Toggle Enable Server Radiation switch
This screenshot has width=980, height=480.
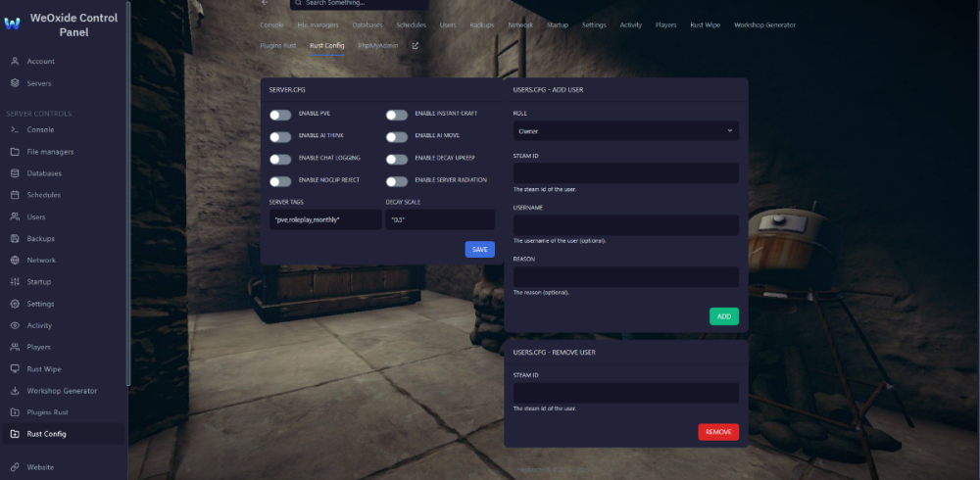point(396,181)
